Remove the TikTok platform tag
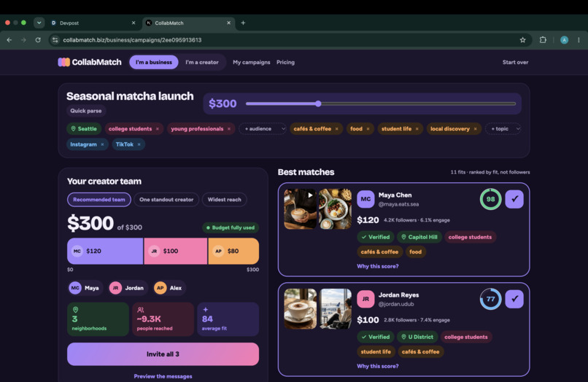Viewport: 588px width, 382px height. tap(139, 144)
